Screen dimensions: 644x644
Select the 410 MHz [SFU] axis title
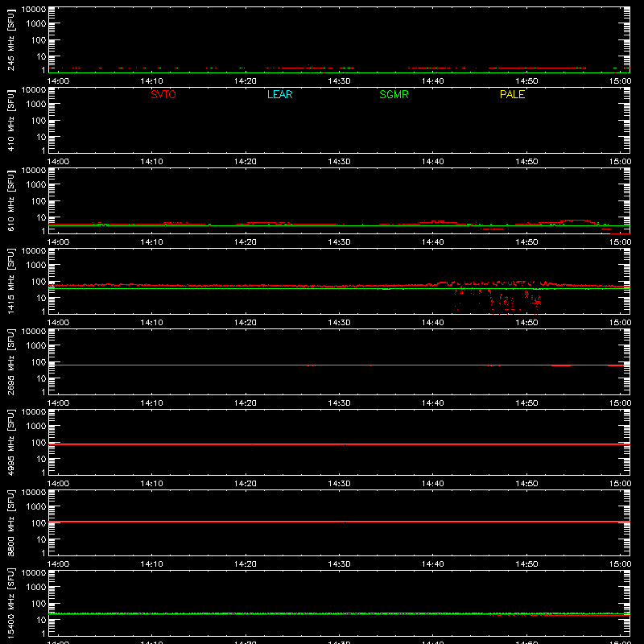(x=10, y=121)
